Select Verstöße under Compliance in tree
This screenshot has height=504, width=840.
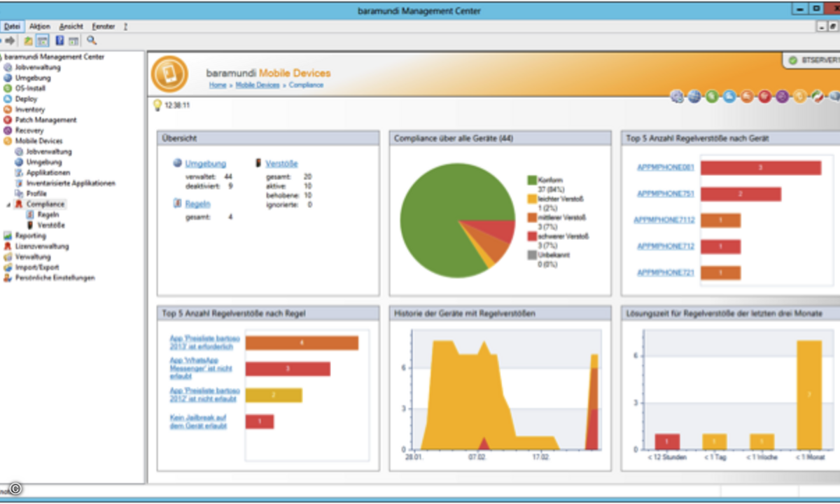[x=51, y=225]
